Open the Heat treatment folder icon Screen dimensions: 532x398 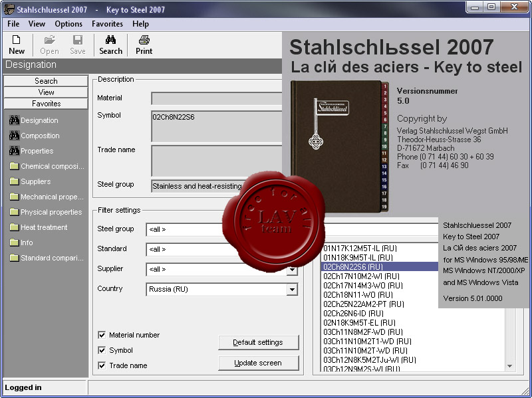coord(14,227)
